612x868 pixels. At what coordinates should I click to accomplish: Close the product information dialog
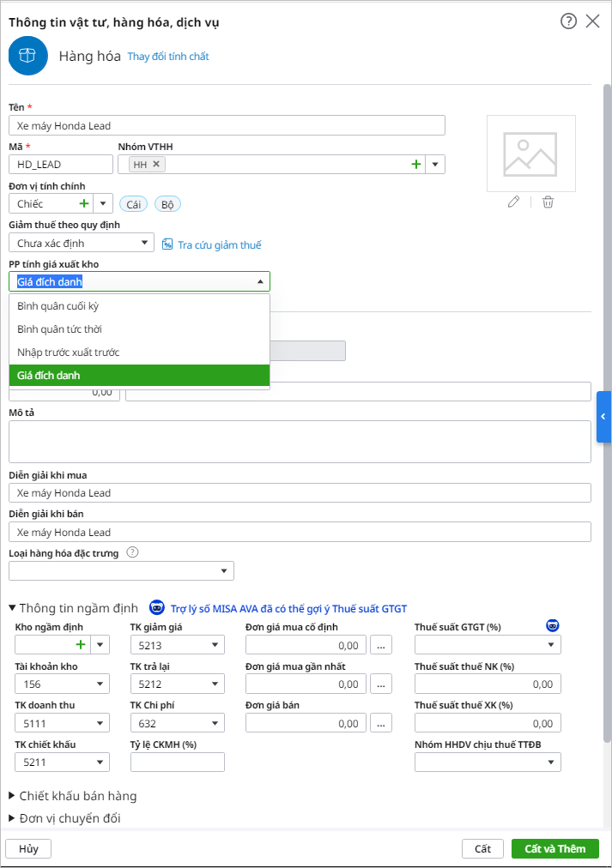(592, 21)
